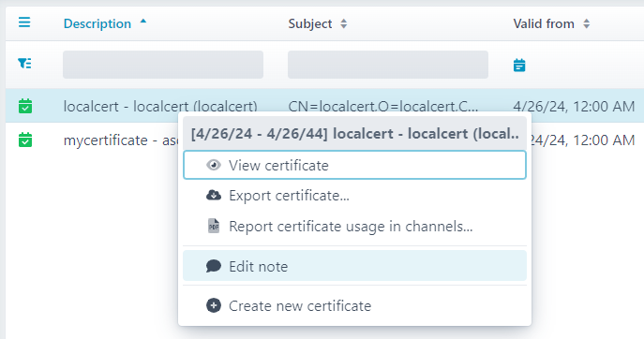Choose Edit note from the context menu

pos(355,266)
